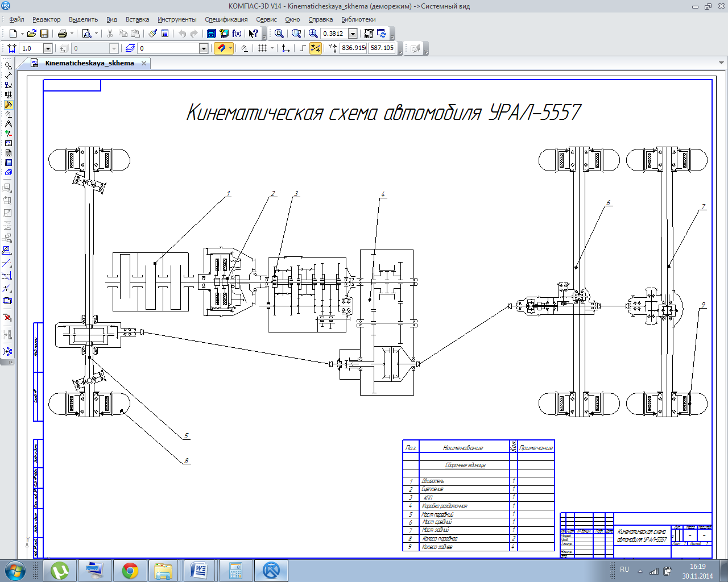Click the Paste clipboard icon

(135, 34)
